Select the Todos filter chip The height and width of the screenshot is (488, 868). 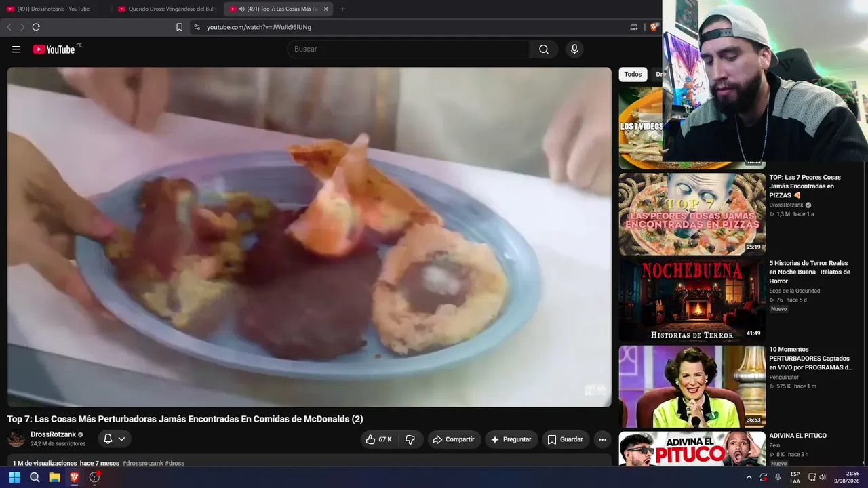tap(633, 75)
